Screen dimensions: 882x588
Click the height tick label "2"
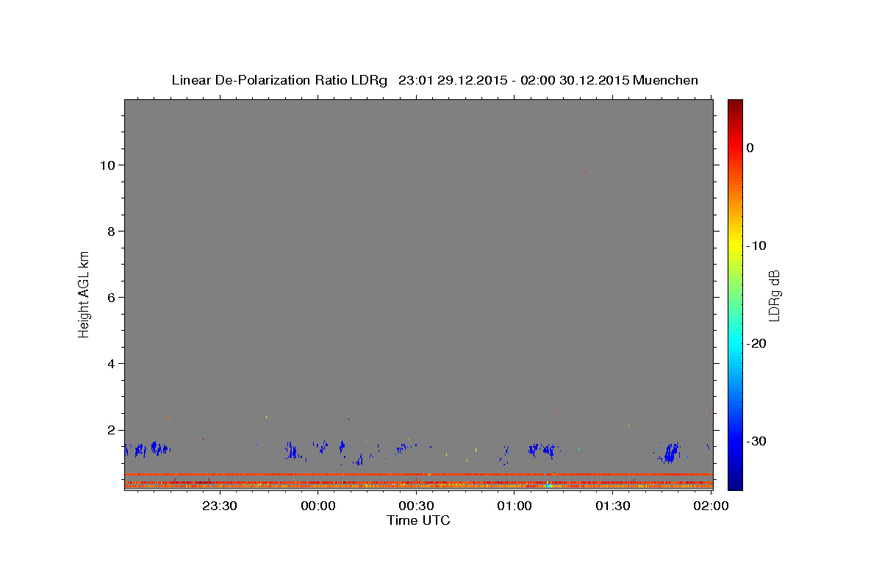click(111, 430)
